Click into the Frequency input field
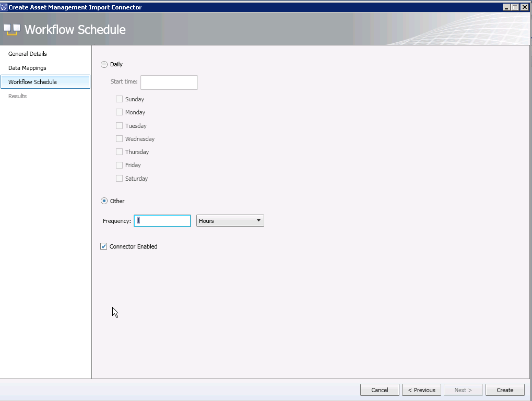 click(x=162, y=221)
